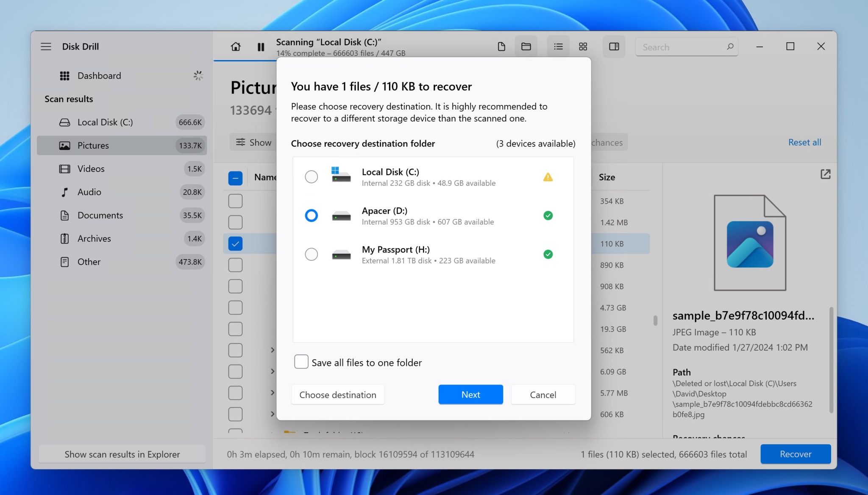Open the Show filter options
The width and height of the screenshot is (868, 495).
click(x=253, y=142)
